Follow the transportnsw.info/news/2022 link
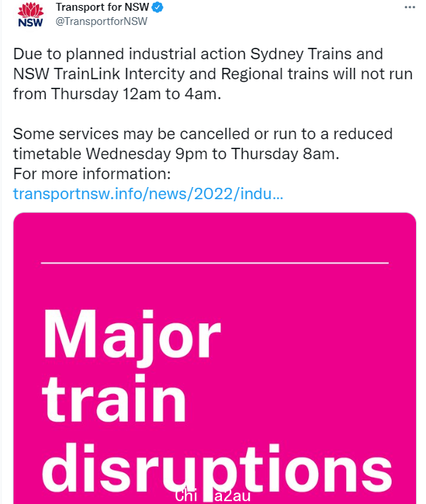The width and height of the screenshot is (426, 504). pos(148,194)
